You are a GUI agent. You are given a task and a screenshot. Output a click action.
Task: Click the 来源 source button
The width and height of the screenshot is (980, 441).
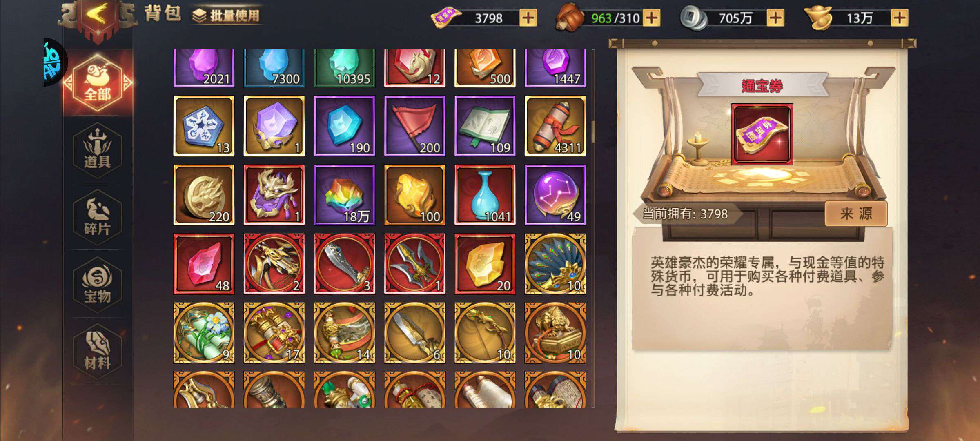click(856, 214)
